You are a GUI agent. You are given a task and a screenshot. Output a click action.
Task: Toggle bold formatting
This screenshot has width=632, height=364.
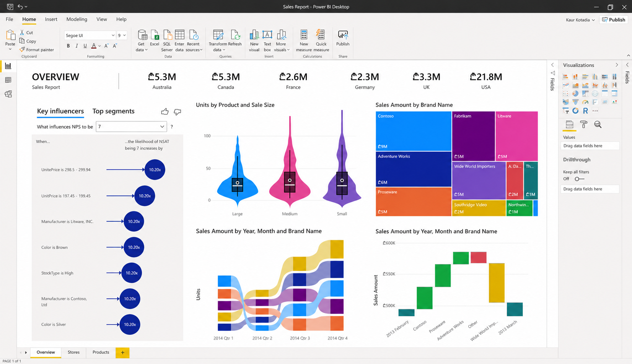pyautogui.click(x=68, y=46)
